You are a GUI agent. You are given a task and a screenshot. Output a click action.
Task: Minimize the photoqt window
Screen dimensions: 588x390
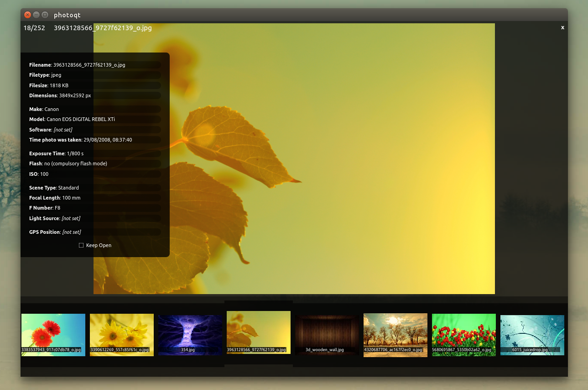click(36, 15)
